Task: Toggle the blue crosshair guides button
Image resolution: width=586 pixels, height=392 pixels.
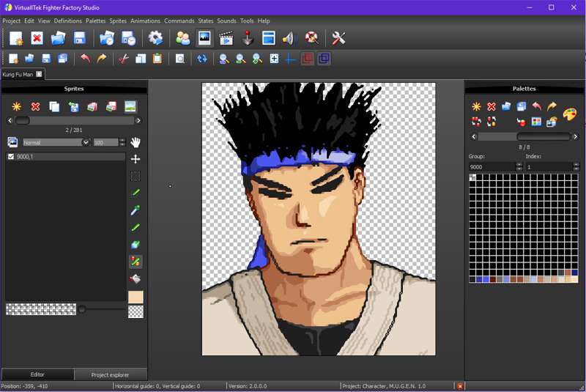Action: (x=291, y=59)
